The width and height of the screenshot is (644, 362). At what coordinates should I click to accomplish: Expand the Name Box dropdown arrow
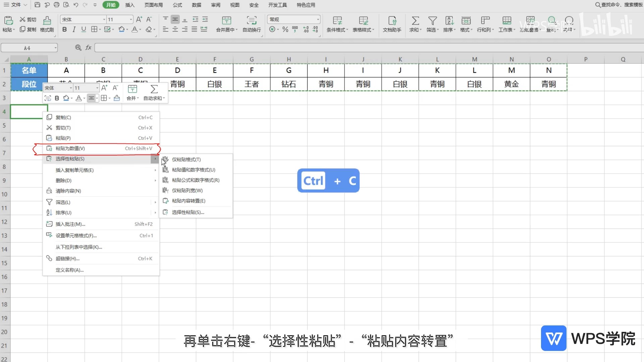[55, 48]
